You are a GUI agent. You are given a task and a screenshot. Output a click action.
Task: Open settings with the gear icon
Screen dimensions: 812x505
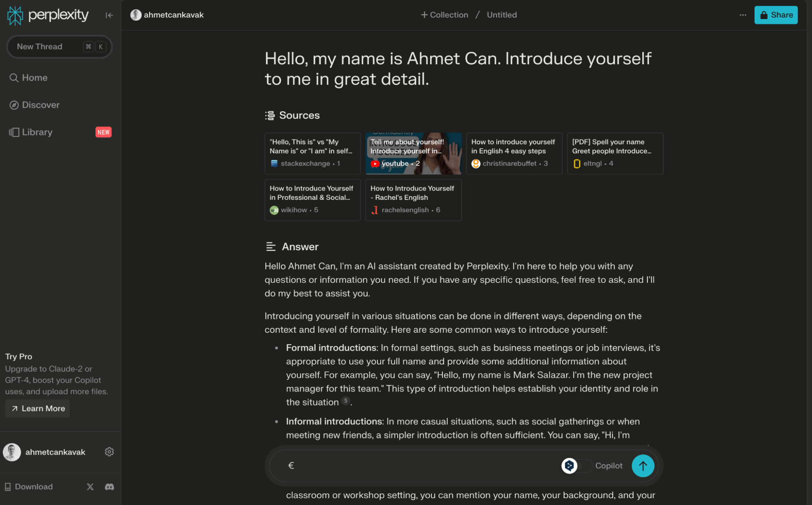(x=109, y=452)
